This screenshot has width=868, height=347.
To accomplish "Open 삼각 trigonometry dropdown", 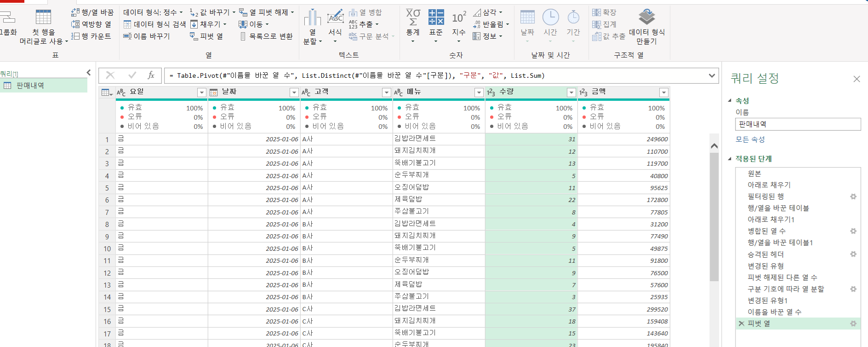I will pyautogui.click(x=488, y=12).
